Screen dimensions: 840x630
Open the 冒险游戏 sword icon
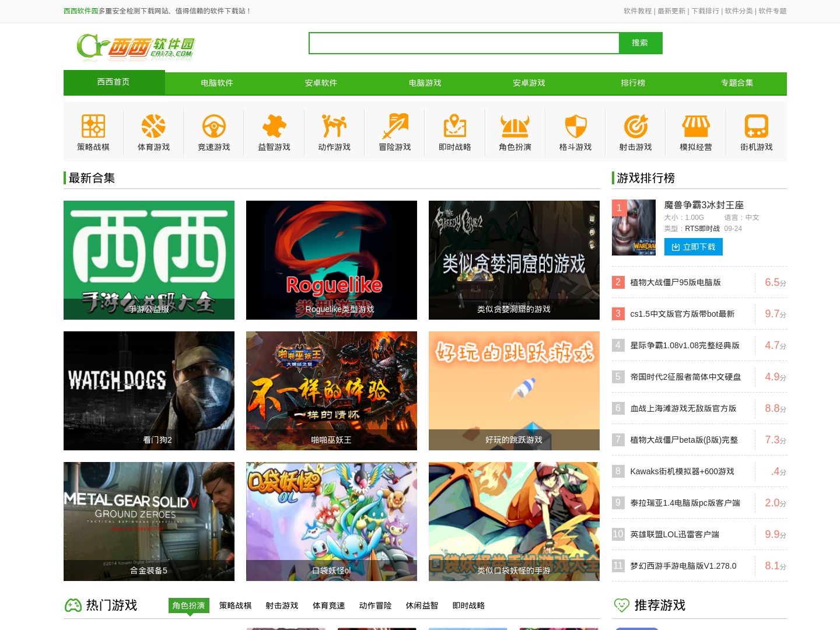pyautogui.click(x=395, y=126)
